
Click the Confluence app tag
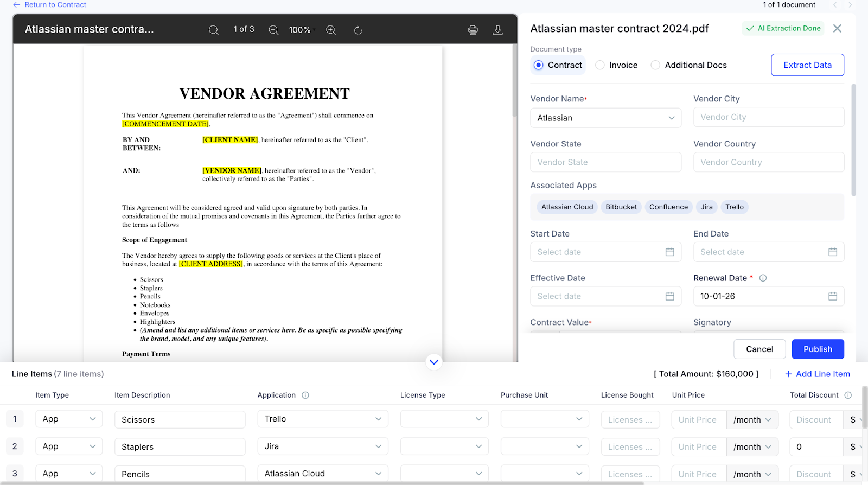point(668,207)
